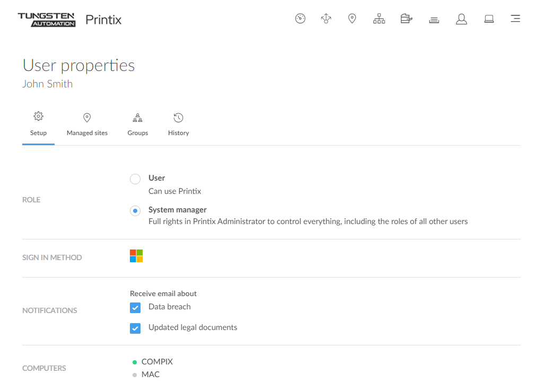Screen dimensions: 543x392
Task: Toggle the Updated legal documents checkbox
Action: click(135, 328)
